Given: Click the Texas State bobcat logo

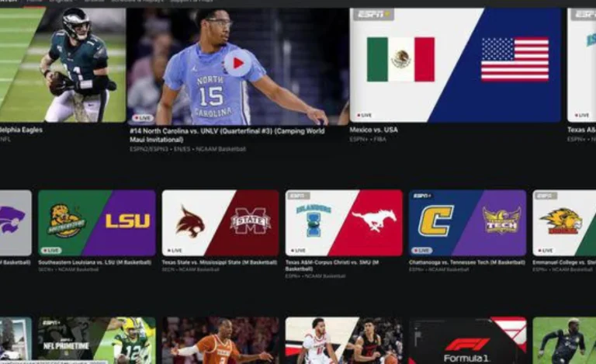Looking at the screenshot, I should [190, 221].
